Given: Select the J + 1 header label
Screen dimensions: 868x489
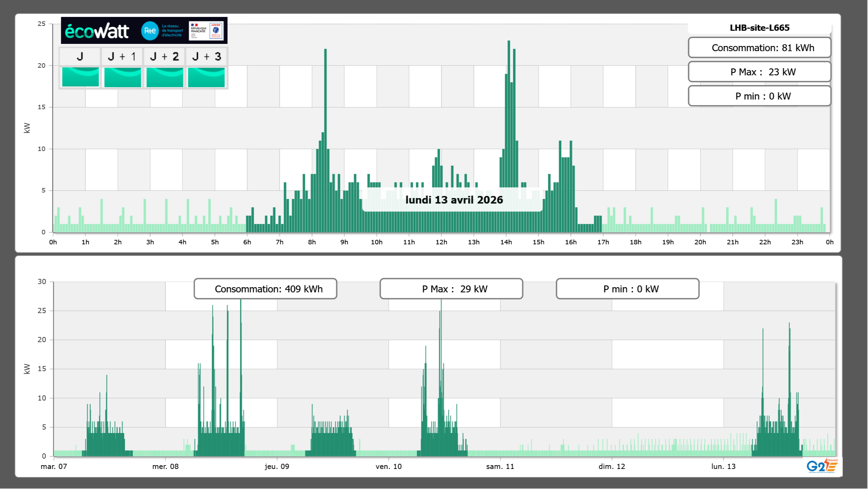Looking at the screenshot, I should (122, 56).
